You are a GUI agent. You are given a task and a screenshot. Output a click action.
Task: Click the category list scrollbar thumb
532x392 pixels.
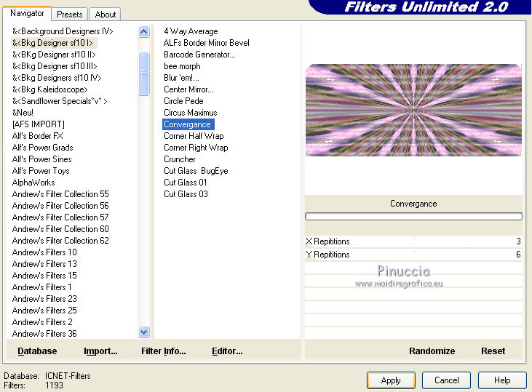tap(144, 73)
